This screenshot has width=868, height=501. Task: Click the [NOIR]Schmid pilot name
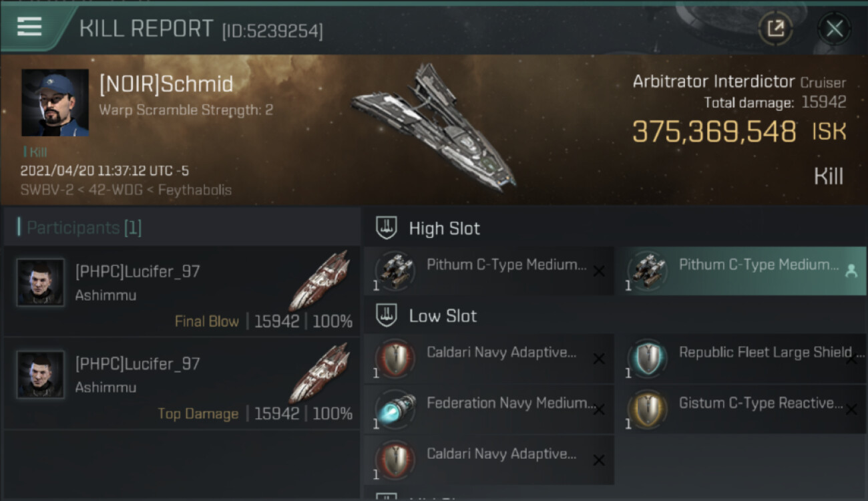(166, 85)
